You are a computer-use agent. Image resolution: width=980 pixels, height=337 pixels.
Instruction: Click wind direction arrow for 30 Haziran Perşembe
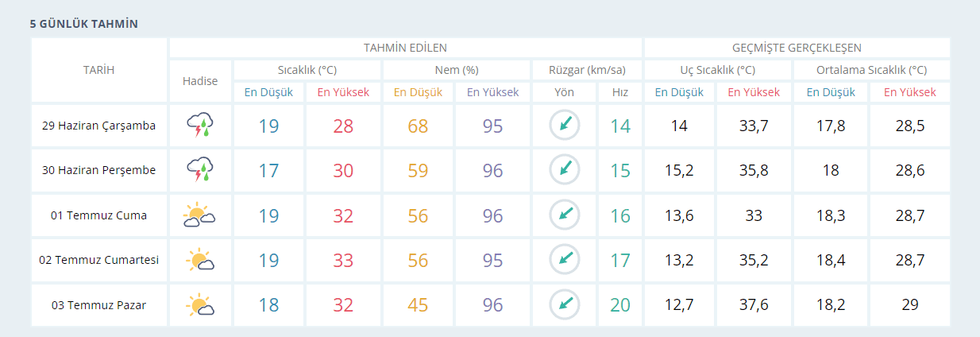565,170
